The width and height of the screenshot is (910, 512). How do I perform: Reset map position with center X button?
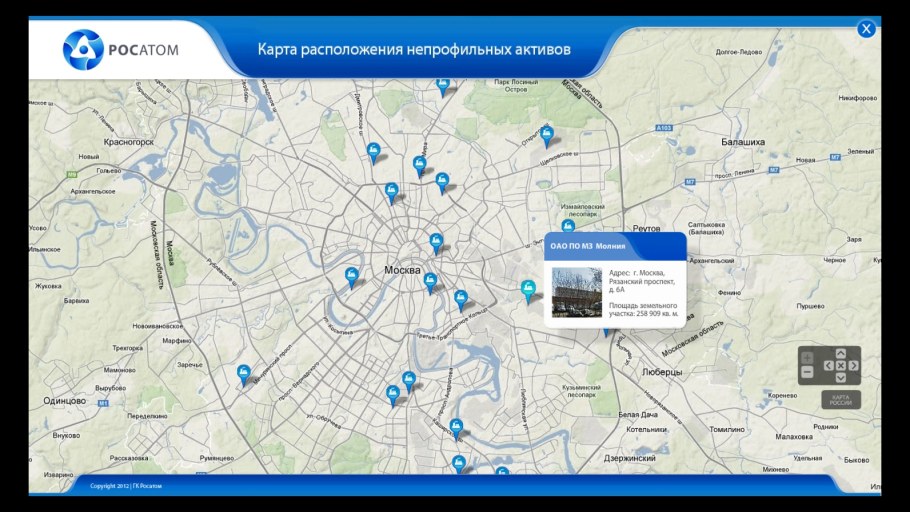[840, 366]
